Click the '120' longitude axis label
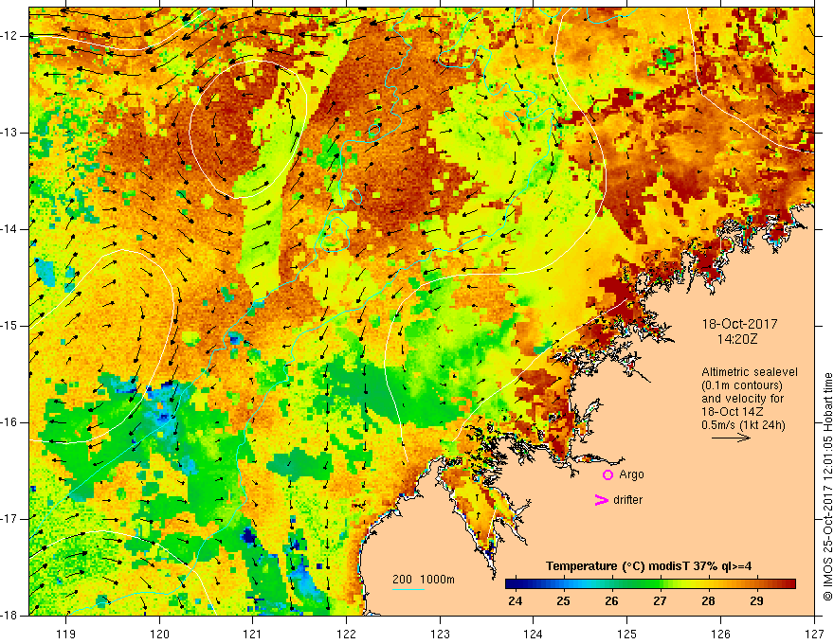 tap(159, 634)
